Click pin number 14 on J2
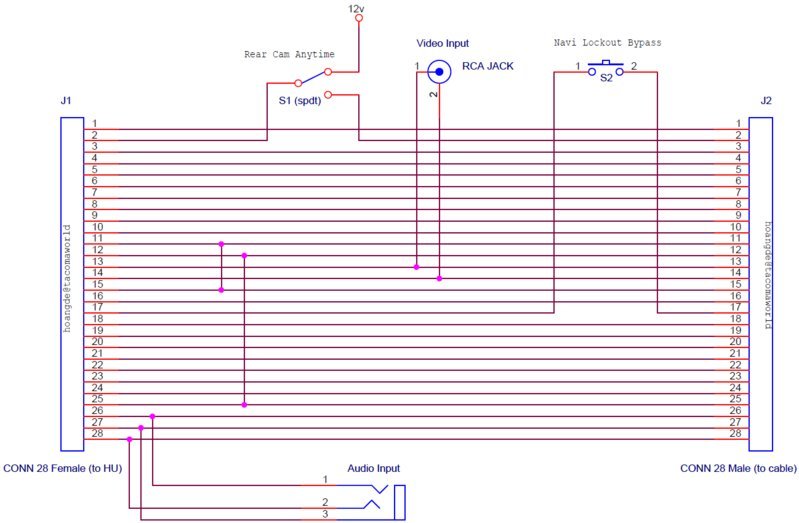799x523 pixels. (x=735, y=273)
